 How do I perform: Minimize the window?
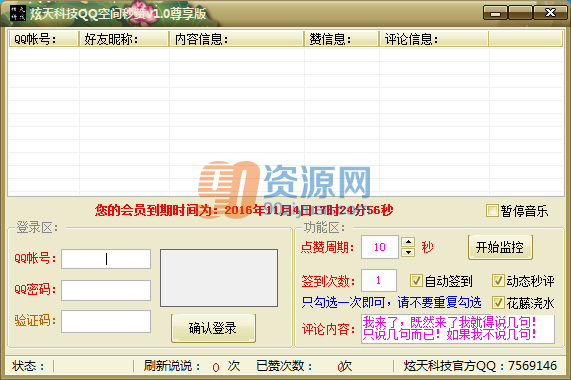click(x=495, y=13)
